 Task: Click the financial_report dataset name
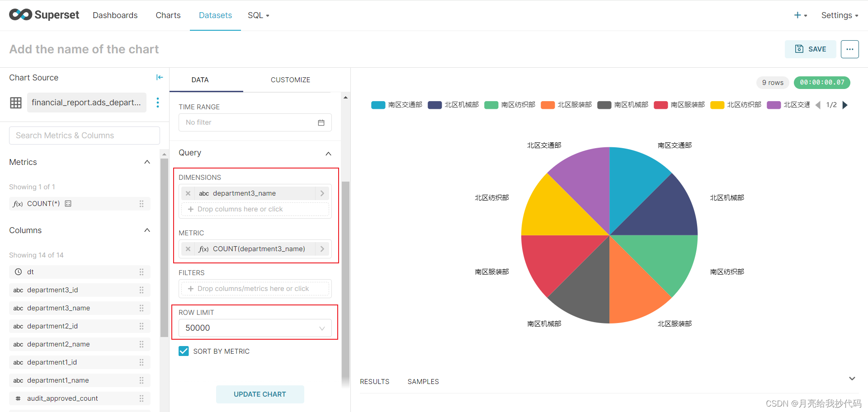[x=86, y=103]
